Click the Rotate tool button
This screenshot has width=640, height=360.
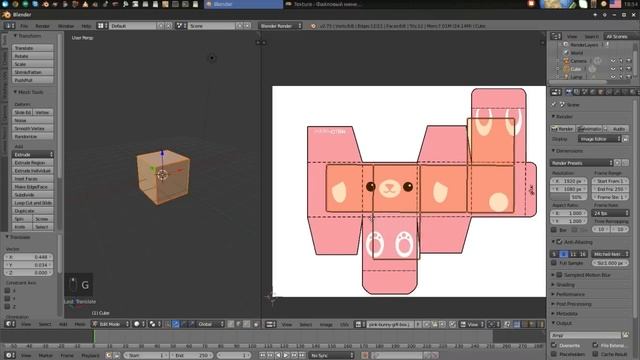[x=33, y=56]
